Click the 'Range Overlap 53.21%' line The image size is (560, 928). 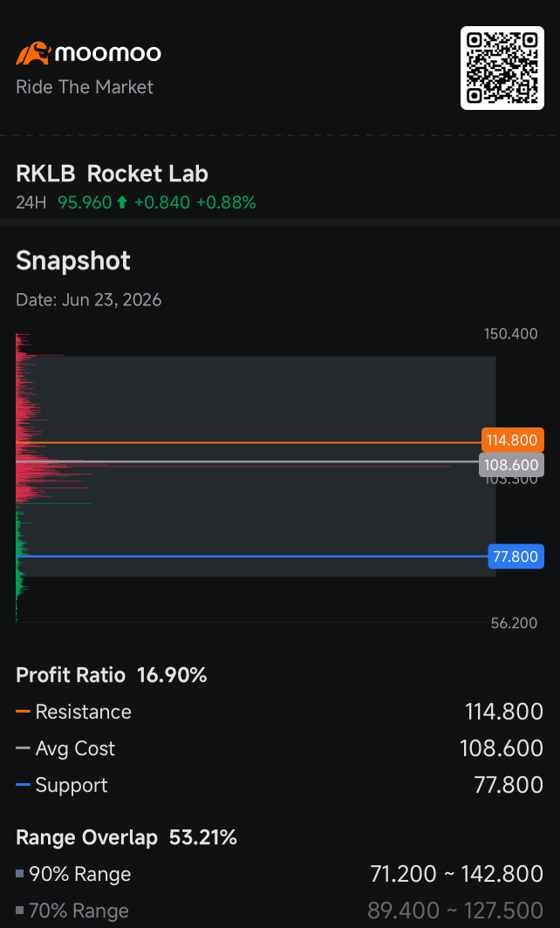tap(126, 838)
